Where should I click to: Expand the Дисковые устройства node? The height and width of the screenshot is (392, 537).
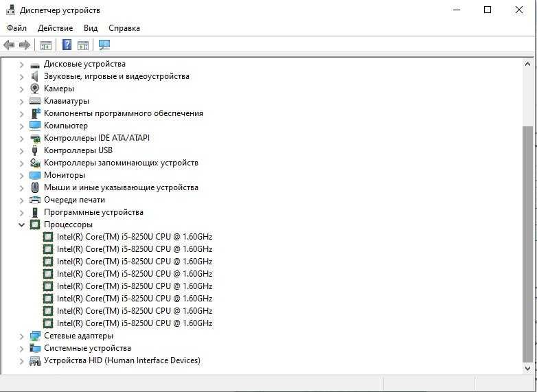[x=21, y=65]
